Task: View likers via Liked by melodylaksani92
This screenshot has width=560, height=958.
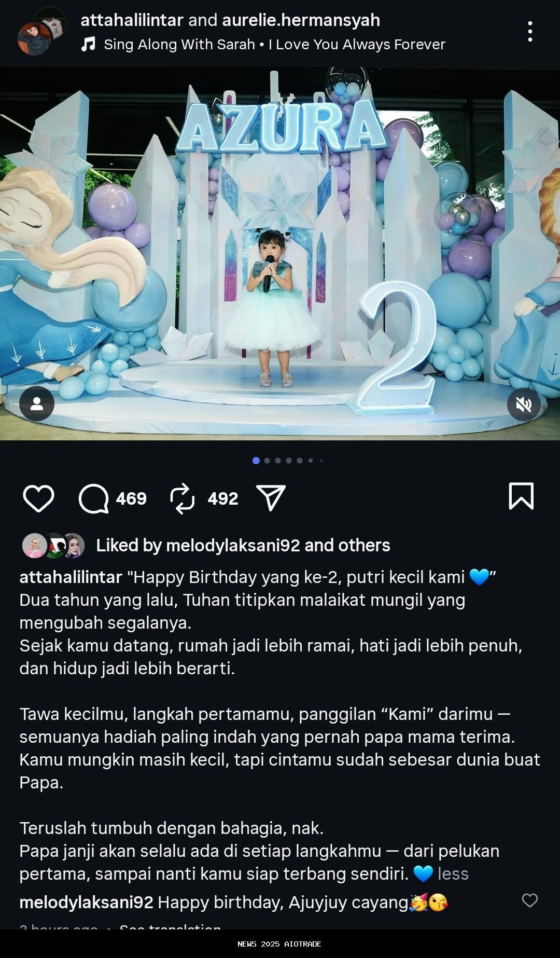Action: pos(243,545)
